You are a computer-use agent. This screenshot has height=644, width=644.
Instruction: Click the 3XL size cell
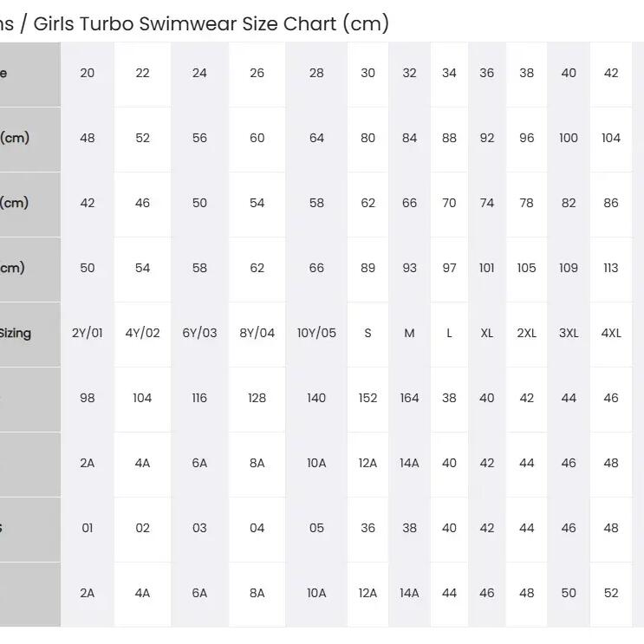(x=569, y=335)
